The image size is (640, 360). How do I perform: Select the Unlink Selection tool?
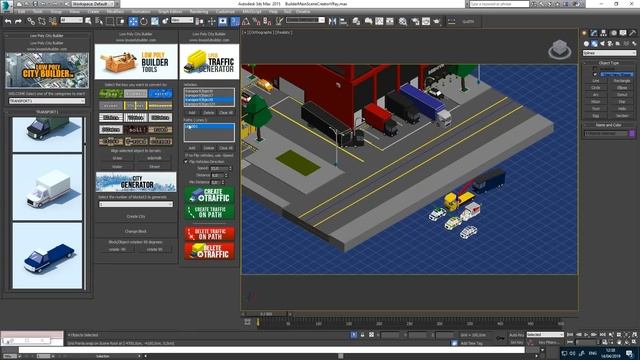point(42,21)
